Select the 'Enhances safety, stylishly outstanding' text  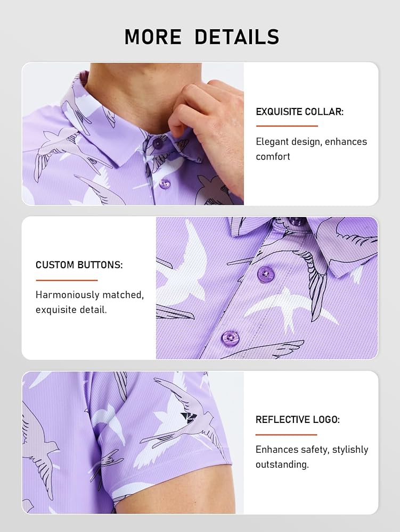[x=312, y=456]
